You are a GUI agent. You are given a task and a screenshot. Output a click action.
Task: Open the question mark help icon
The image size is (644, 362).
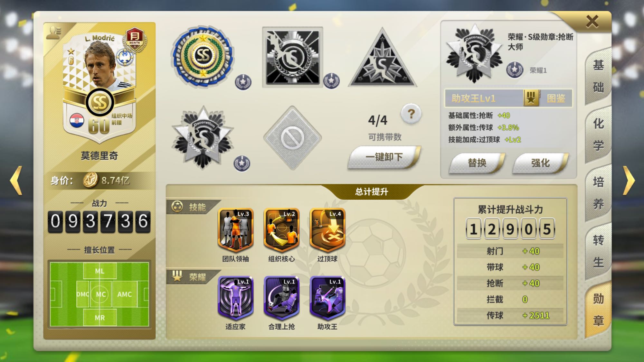pos(411,114)
